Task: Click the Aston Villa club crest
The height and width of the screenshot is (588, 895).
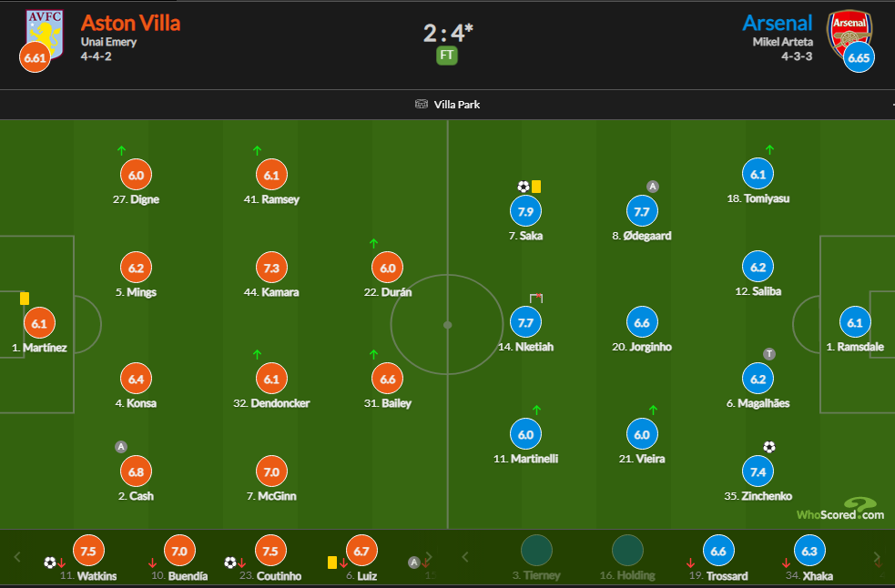Action: coord(45,33)
